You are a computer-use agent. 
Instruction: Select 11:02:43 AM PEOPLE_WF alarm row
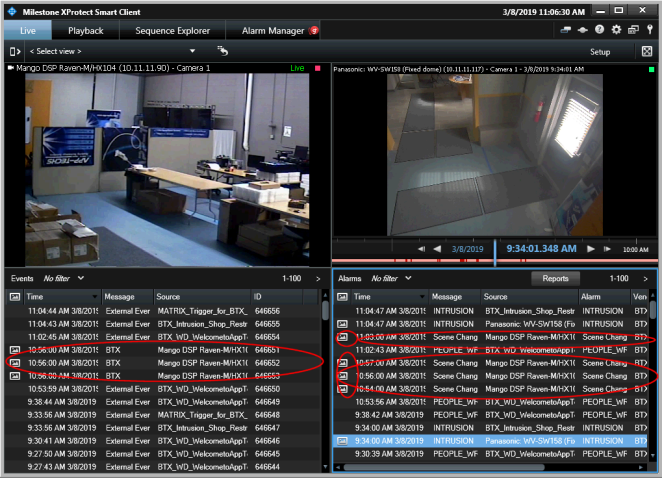[x=491, y=350]
